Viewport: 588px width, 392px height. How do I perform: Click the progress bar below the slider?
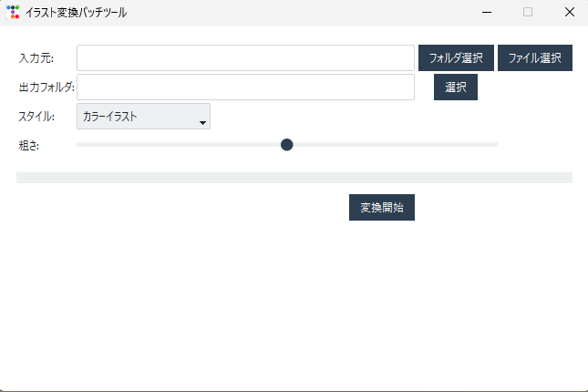tap(294, 178)
